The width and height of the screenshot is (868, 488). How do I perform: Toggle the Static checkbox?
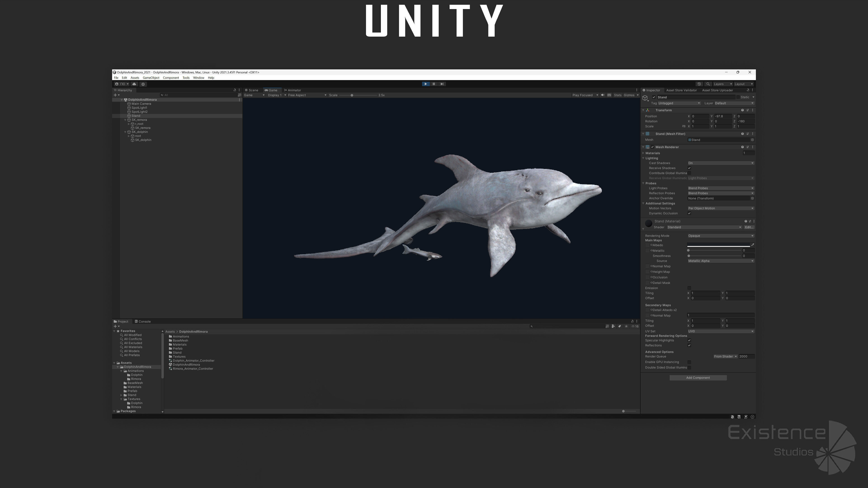coord(738,97)
